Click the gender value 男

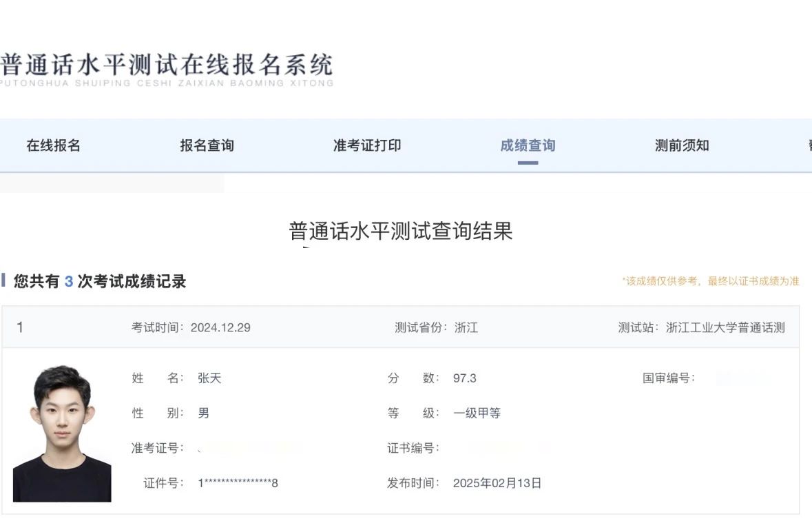point(204,413)
